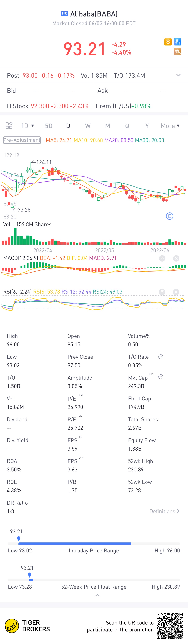188x644 pixels.
Task: Switch chart to M monthly tab
Action: (x=107, y=126)
